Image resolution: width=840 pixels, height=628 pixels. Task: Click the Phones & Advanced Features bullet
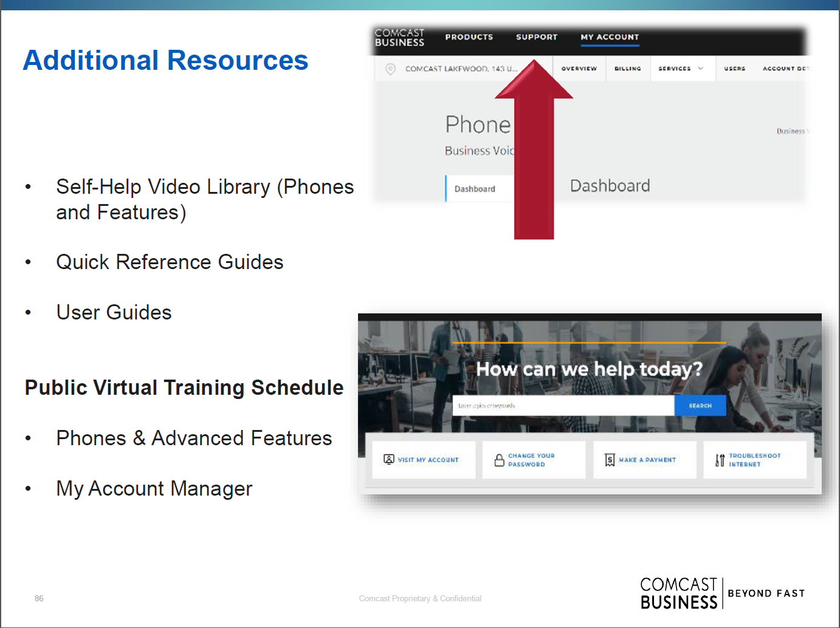194,438
